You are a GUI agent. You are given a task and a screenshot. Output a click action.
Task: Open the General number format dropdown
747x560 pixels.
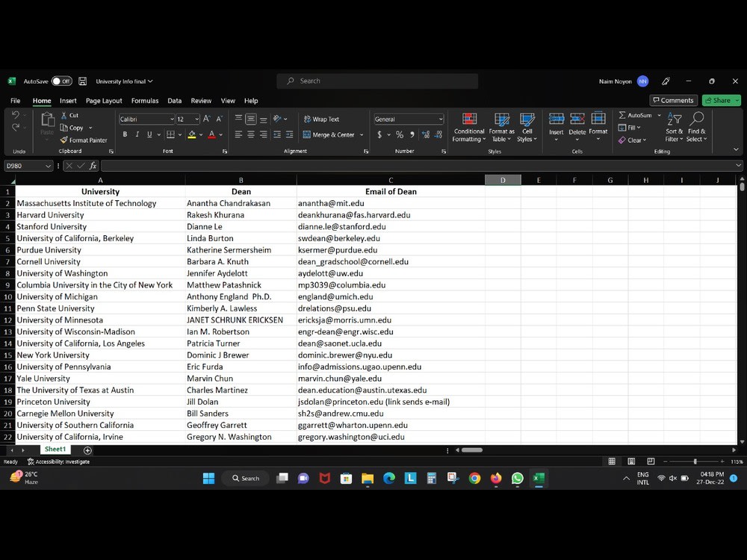pos(441,119)
